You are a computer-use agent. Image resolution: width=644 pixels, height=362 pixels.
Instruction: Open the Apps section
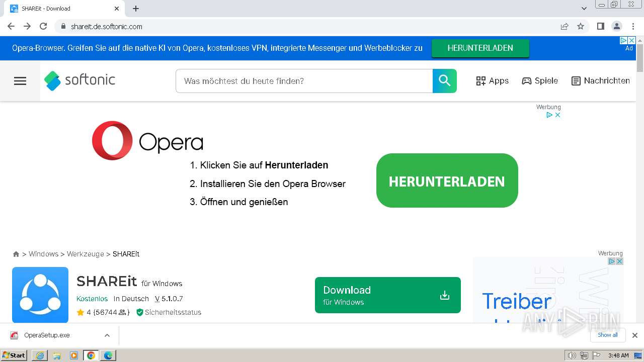coord(493,81)
